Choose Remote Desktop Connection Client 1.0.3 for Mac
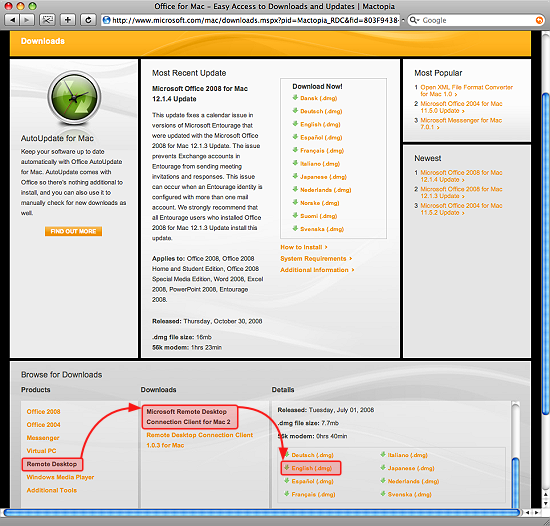This screenshot has height=526, width=550. point(200,440)
